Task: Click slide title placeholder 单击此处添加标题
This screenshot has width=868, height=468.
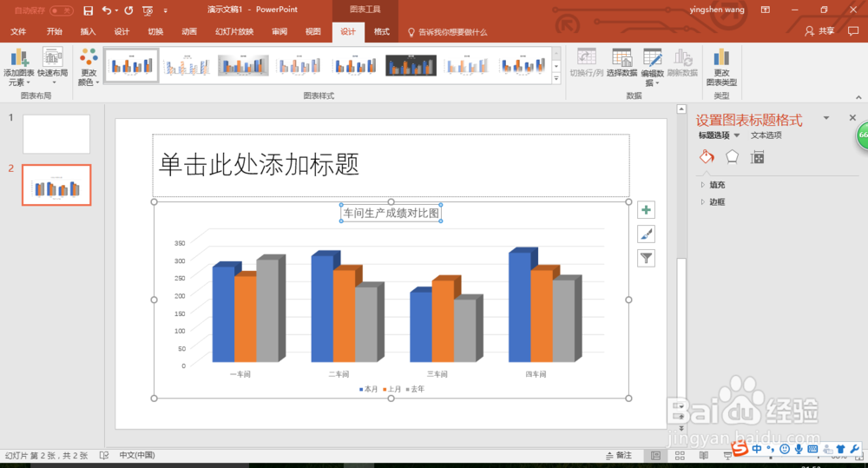Action: (x=391, y=165)
